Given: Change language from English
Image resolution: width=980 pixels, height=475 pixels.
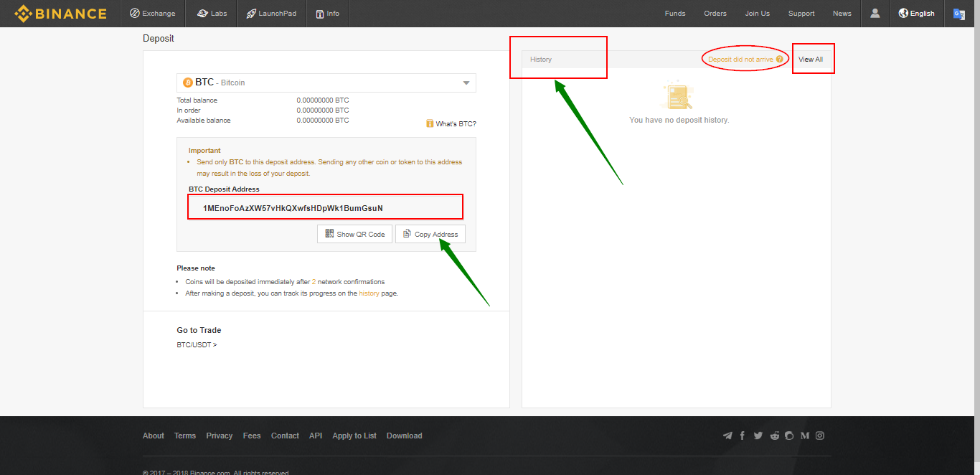Looking at the screenshot, I should tap(917, 14).
